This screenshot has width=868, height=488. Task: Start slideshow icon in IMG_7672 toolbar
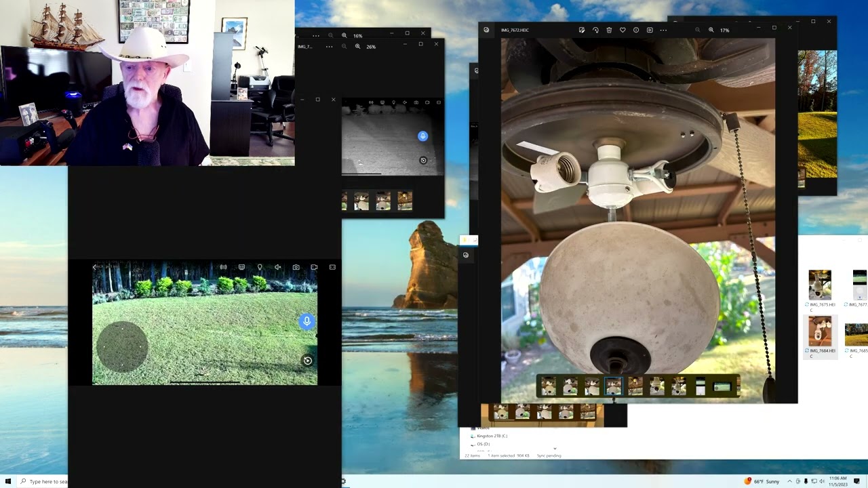pyautogui.click(x=650, y=30)
